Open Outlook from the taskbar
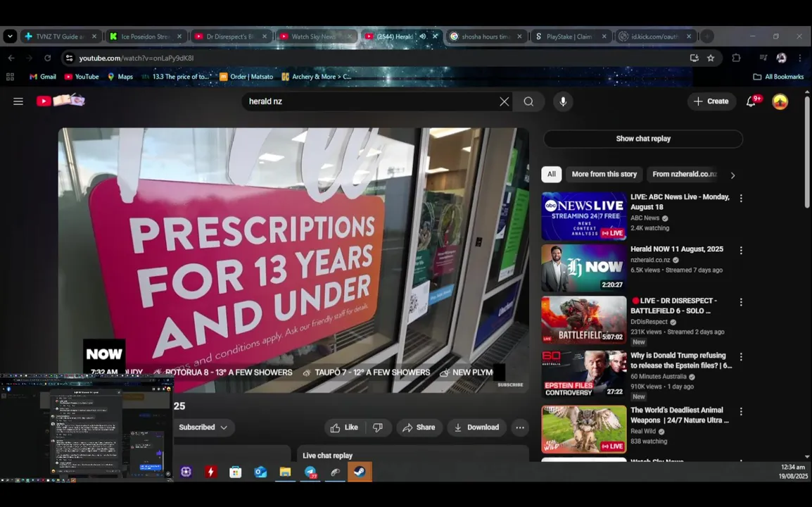The image size is (812, 507). 260,472
